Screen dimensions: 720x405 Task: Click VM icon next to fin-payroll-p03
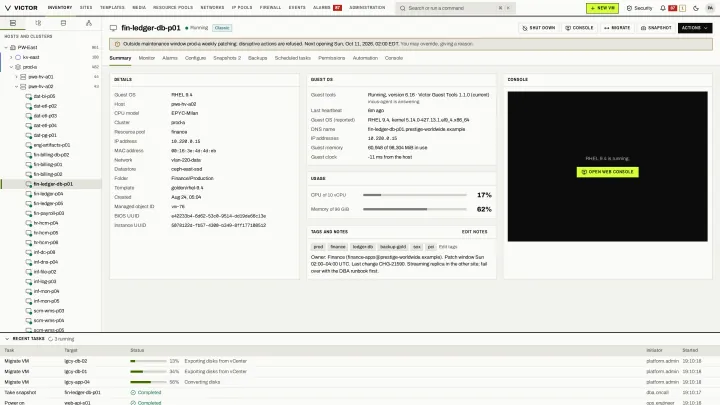(x=28, y=214)
